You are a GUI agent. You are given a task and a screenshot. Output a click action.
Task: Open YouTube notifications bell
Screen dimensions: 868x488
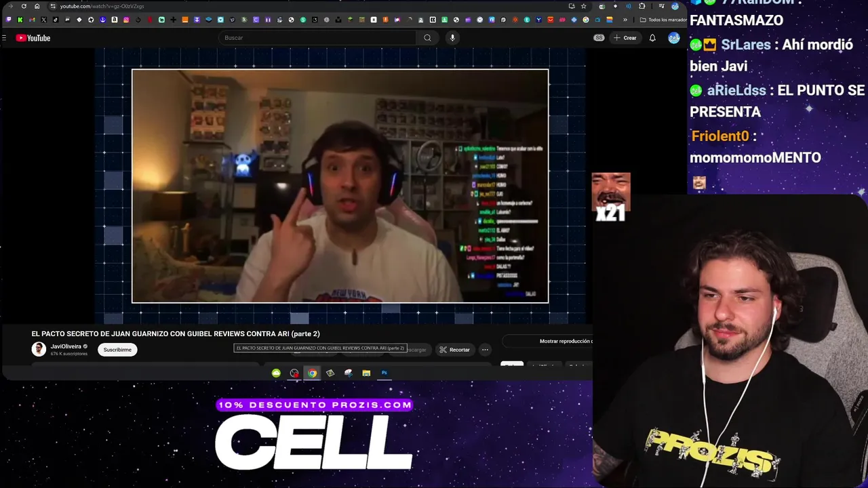point(652,38)
